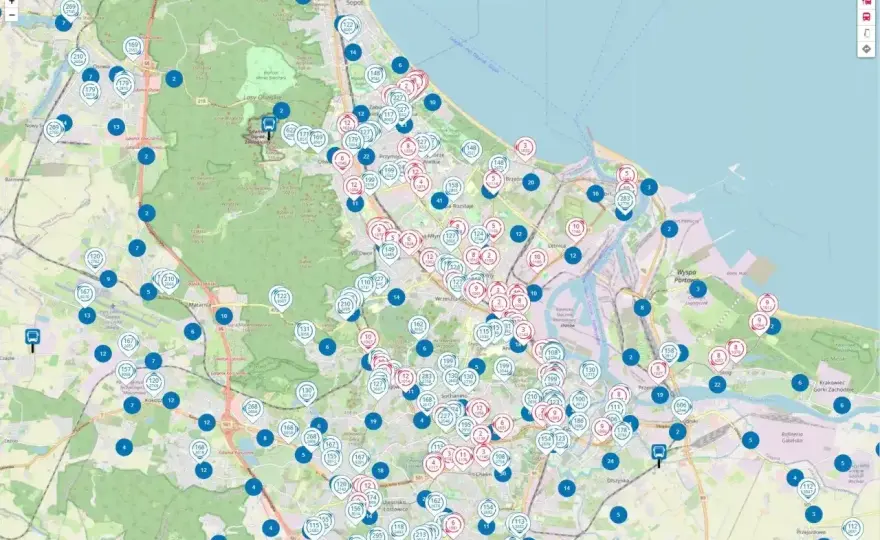
Task: Click the Matarnia map label
Action: [202, 305]
